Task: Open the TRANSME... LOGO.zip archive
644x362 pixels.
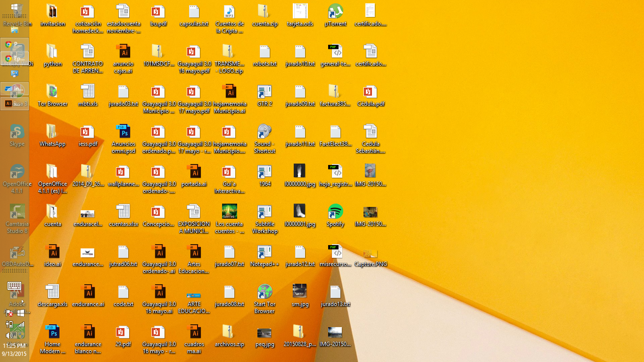Action: pos(230,58)
